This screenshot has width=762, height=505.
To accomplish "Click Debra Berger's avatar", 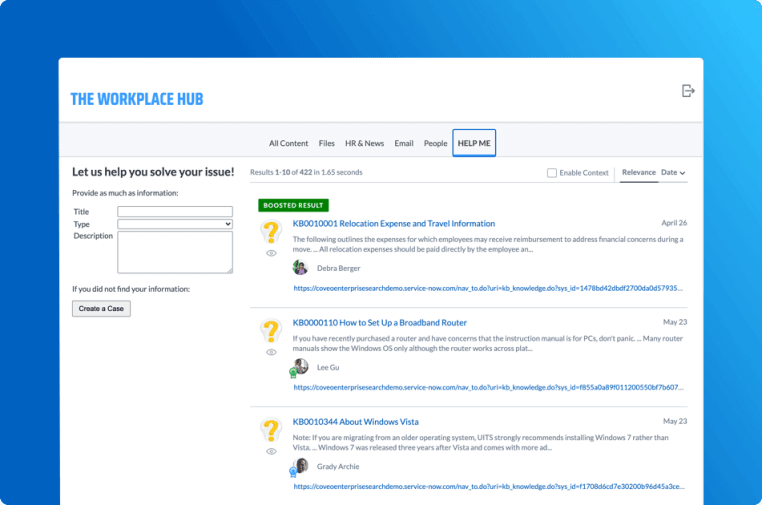I will 300,267.
